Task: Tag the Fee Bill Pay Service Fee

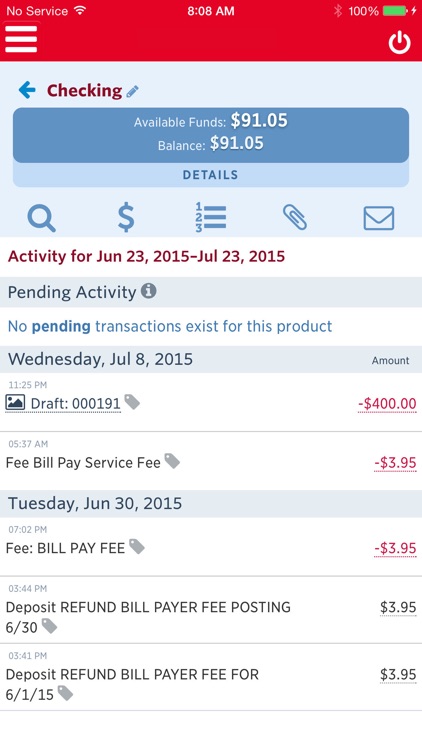Action: tap(172, 461)
